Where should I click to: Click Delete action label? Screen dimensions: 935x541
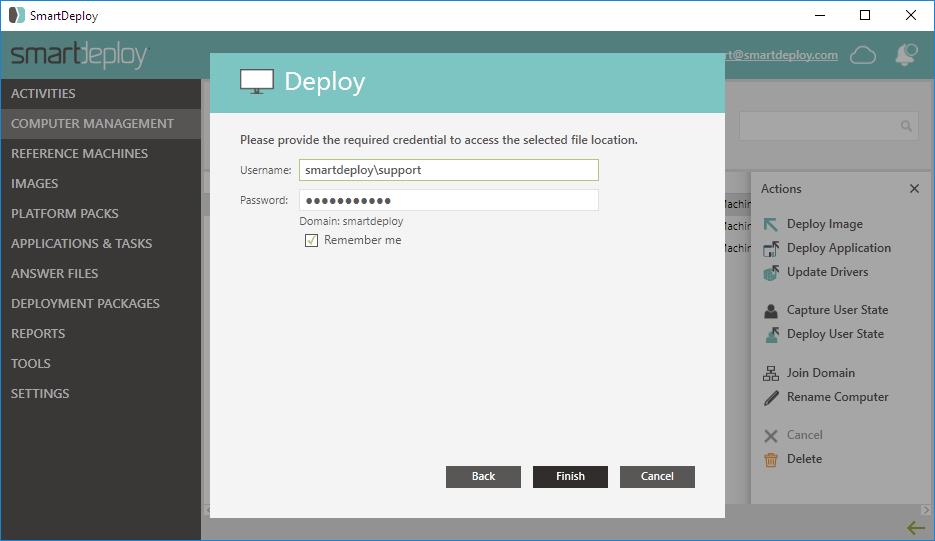(804, 459)
